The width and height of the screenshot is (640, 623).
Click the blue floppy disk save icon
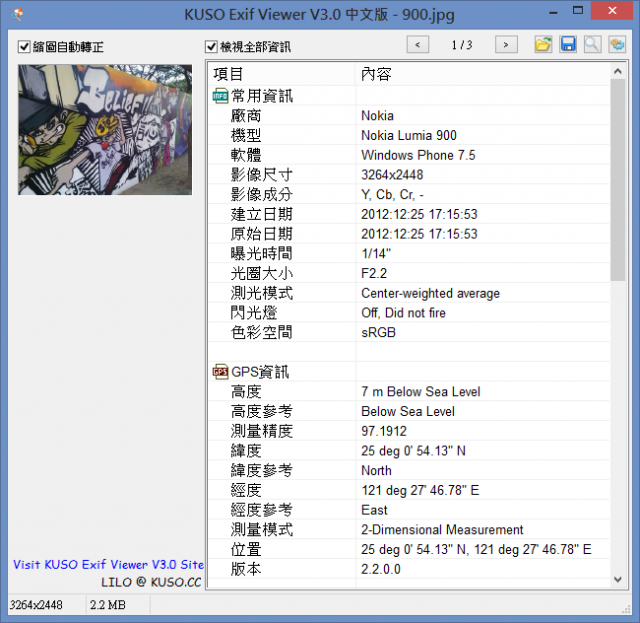pyautogui.click(x=568, y=44)
